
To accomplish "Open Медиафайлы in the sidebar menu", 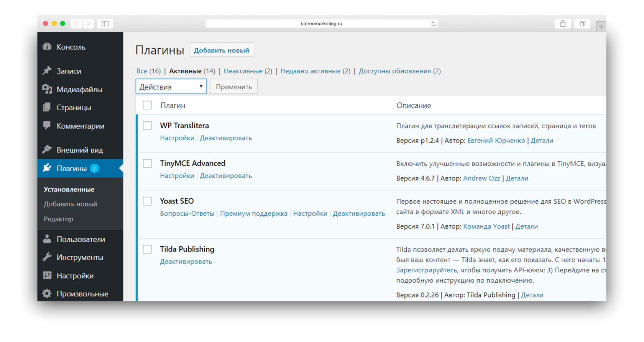I will pyautogui.click(x=79, y=89).
